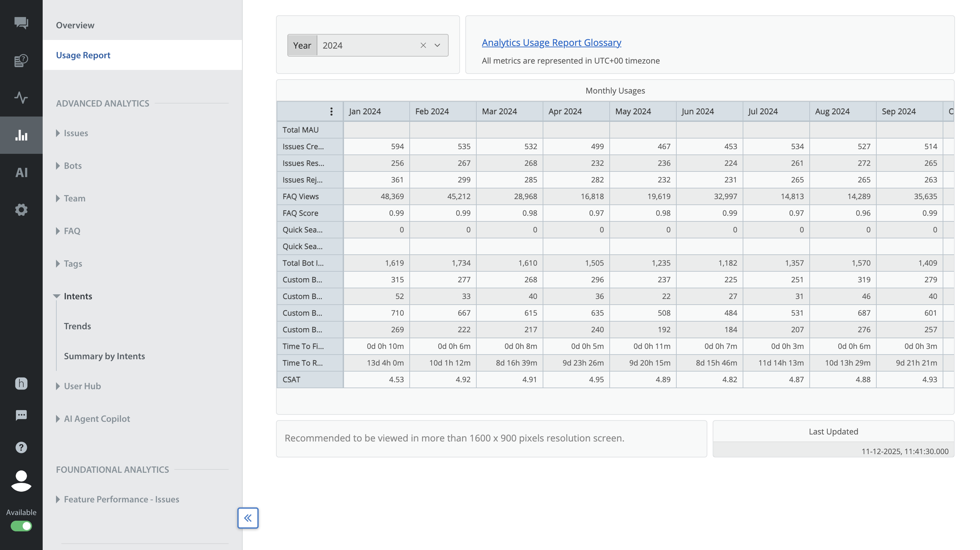
Task: Expand the AI Agent Copilot section
Action: point(97,418)
